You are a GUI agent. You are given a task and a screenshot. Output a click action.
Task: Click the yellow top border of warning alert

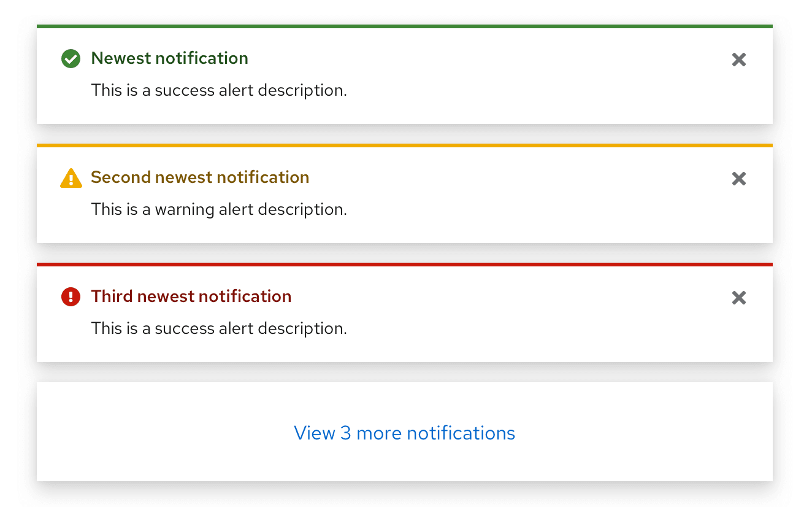pyautogui.click(x=405, y=145)
